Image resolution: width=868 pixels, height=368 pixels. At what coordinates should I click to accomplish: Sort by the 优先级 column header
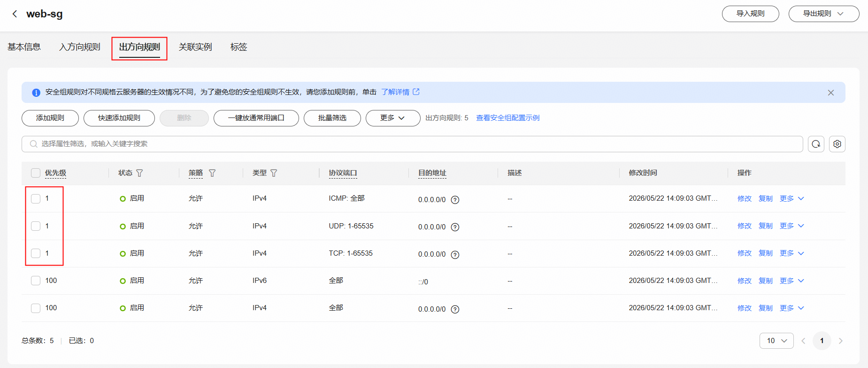coord(55,173)
